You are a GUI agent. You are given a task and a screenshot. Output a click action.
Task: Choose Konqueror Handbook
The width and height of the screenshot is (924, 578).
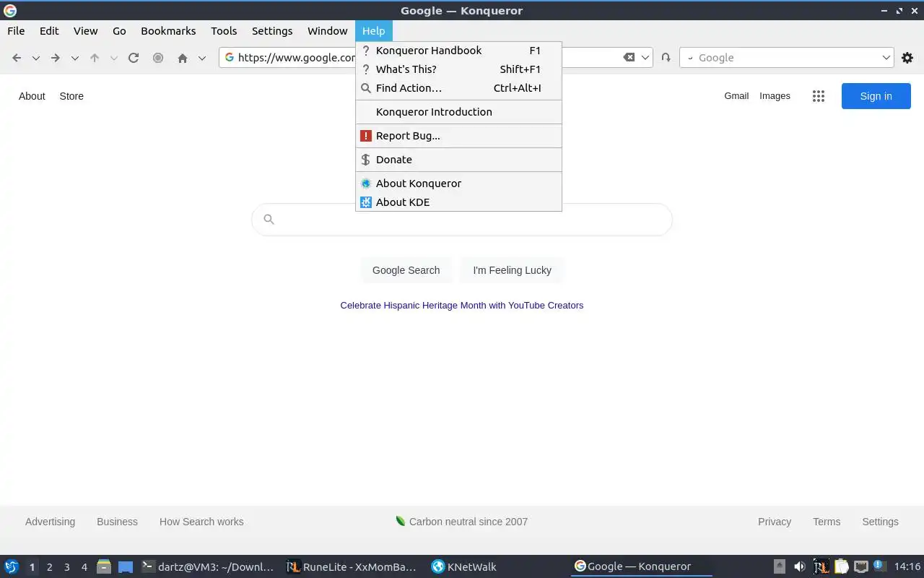[x=458, y=51]
